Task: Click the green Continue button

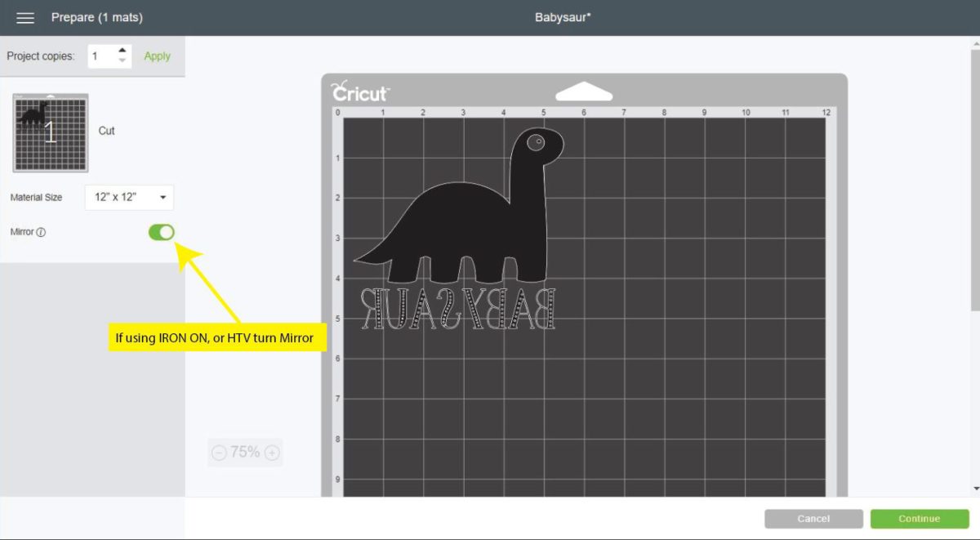Action: coord(919,519)
